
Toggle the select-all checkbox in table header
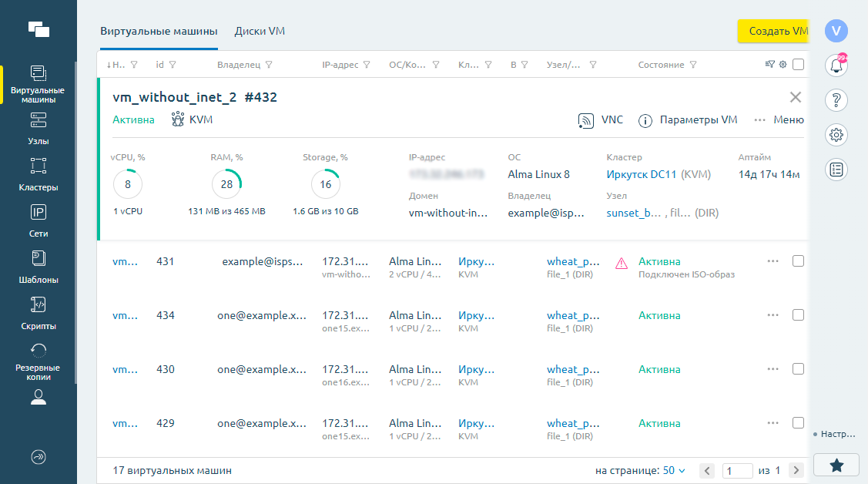coord(798,65)
